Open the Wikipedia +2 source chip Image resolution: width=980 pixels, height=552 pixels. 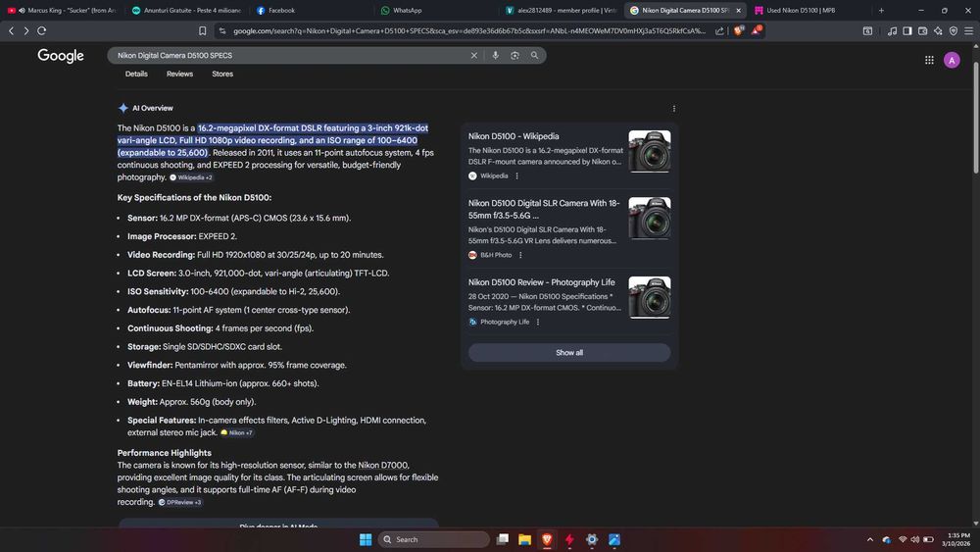click(192, 177)
